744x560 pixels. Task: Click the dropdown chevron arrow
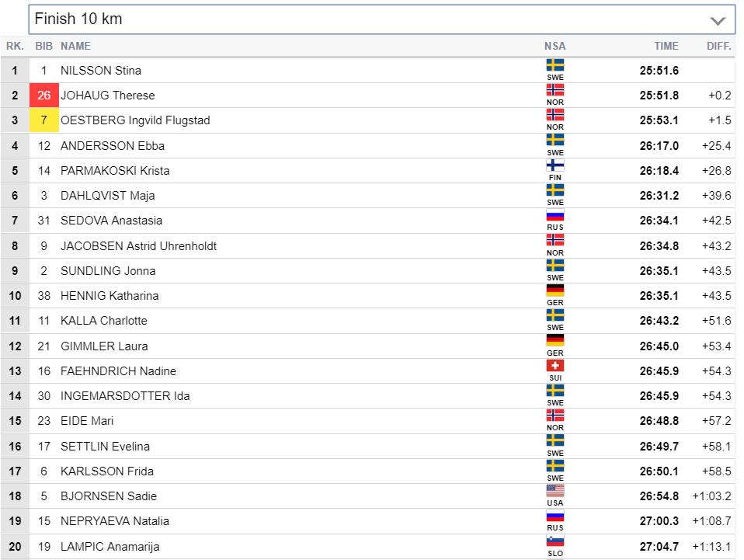718,21
